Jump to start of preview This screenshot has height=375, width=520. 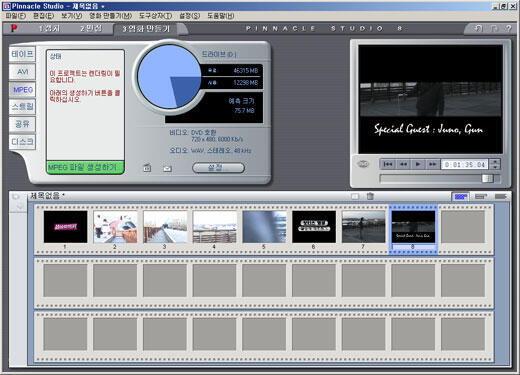[x=388, y=164]
